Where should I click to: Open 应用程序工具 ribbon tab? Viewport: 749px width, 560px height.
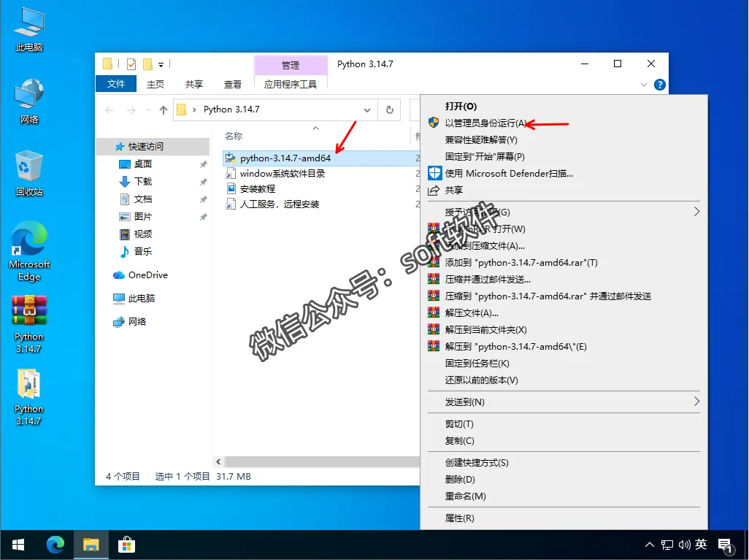[291, 84]
